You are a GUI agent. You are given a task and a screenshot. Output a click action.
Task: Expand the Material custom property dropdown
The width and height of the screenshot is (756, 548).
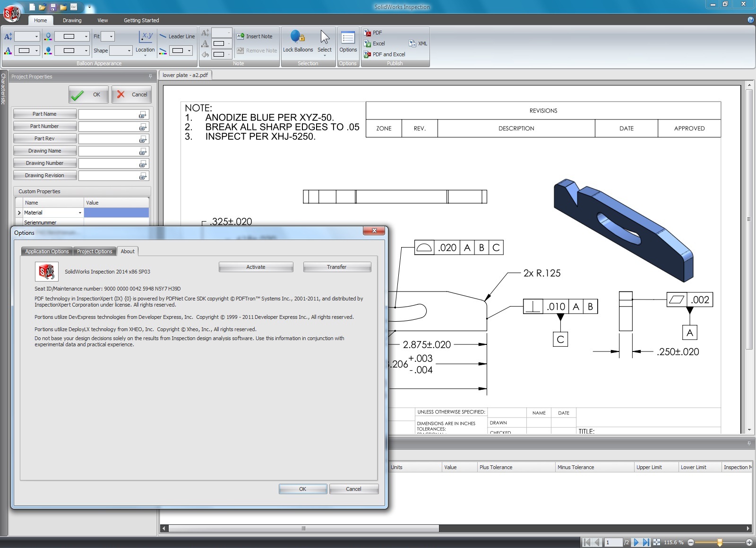coord(80,213)
